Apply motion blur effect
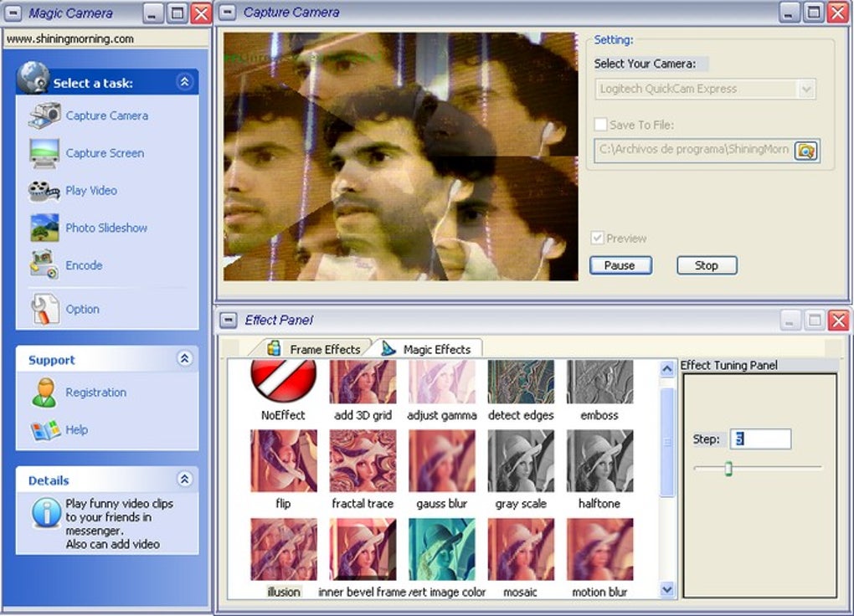The image size is (854, 616). click(599, 549)
